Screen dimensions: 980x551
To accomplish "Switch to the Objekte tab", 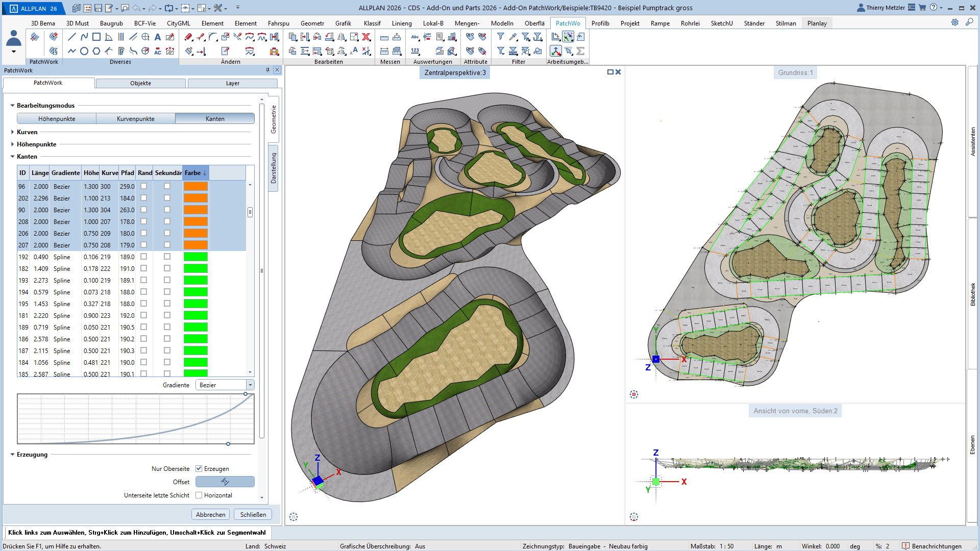I will (140, 83).
